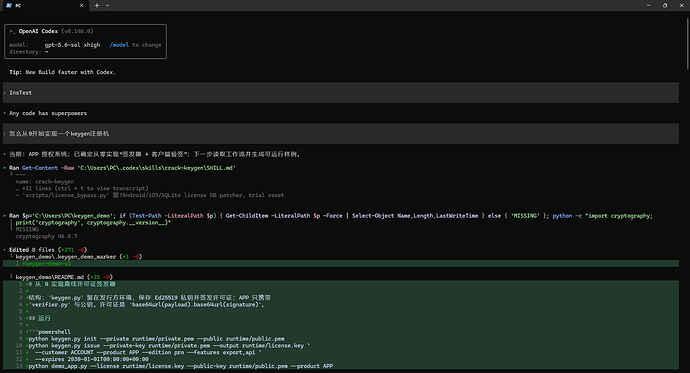The image size is (690, 373).
Task: Click the '+keygen-demo-v1' diff line
Action: [x=341, y=263]
